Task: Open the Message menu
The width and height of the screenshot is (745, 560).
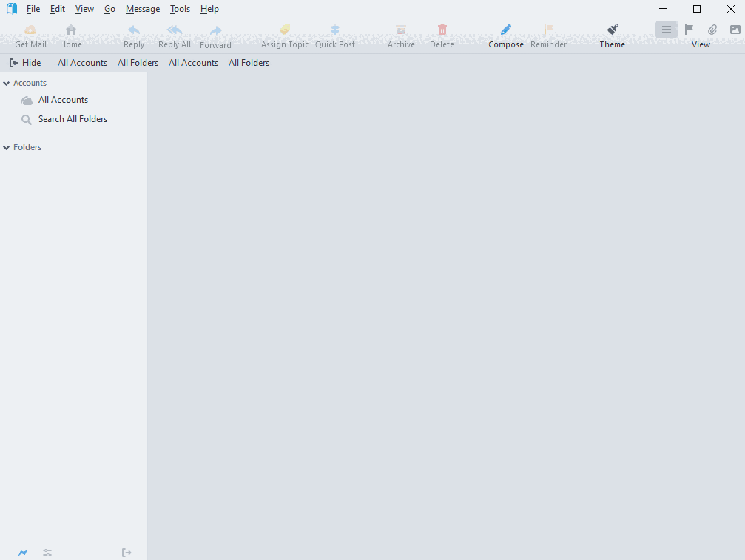Action: (x=143, y=9)
